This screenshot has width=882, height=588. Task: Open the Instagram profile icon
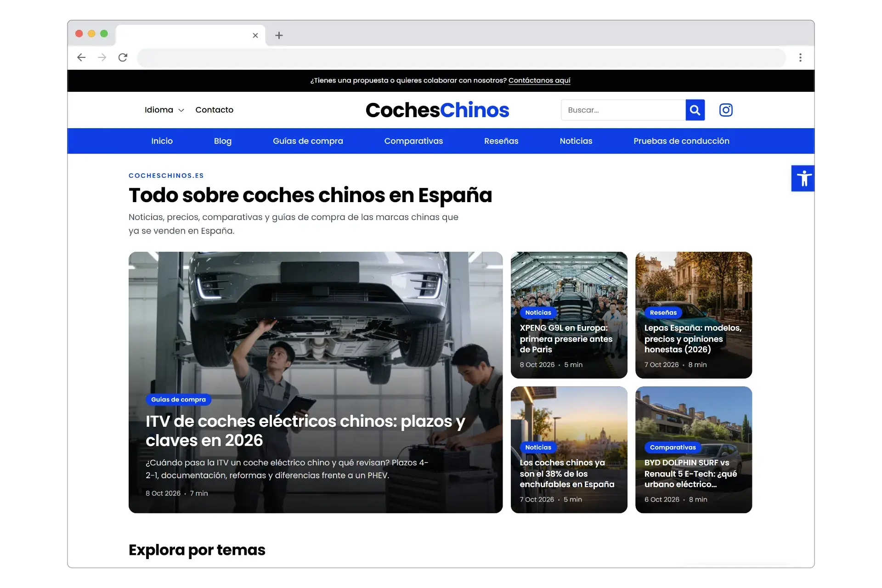[726, 110]
